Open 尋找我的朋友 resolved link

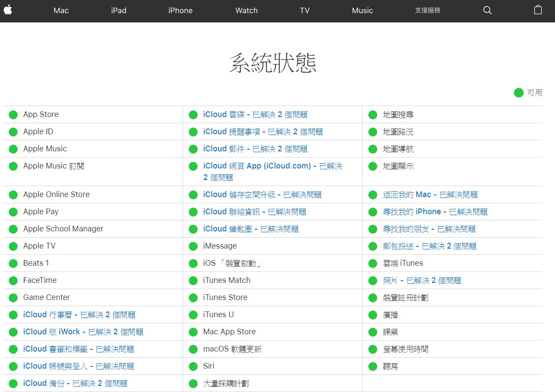tap(429, 229)
